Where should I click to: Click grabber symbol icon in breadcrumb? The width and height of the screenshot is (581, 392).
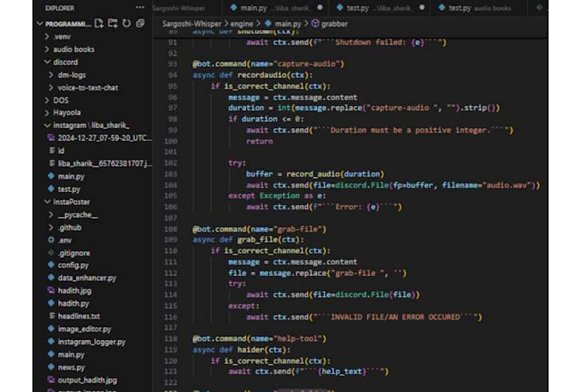point(315,24)
